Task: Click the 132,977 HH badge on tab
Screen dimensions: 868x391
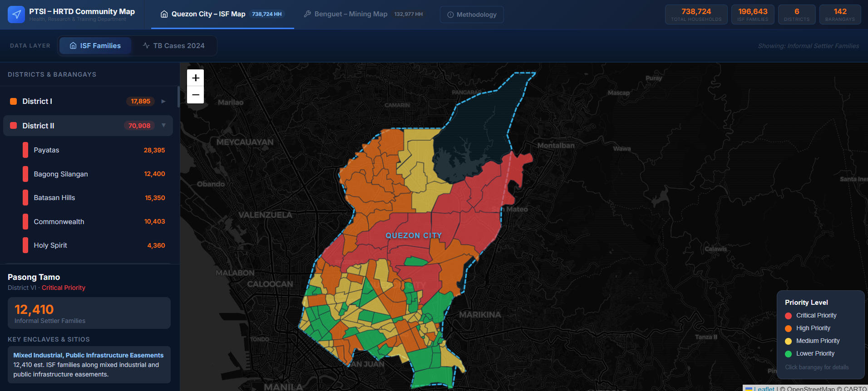Action: pyautogui.click(x=409, y=14)
